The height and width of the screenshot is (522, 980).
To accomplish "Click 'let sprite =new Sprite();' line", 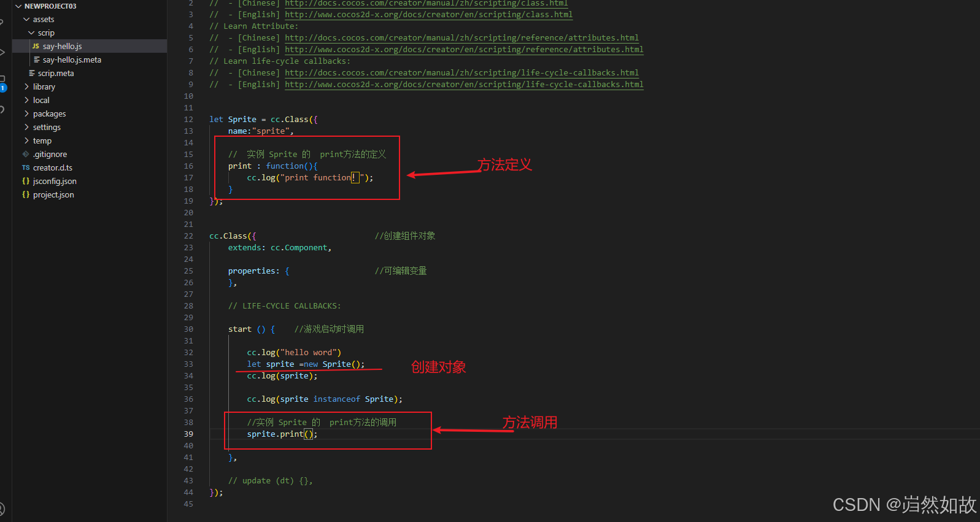I will click(x=306, y=364).
